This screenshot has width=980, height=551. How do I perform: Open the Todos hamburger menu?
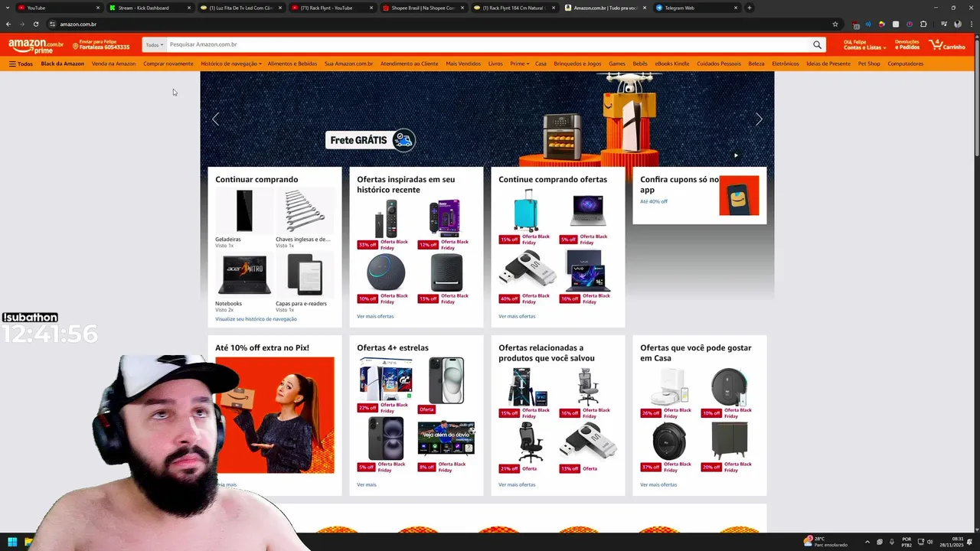point(21,64)
